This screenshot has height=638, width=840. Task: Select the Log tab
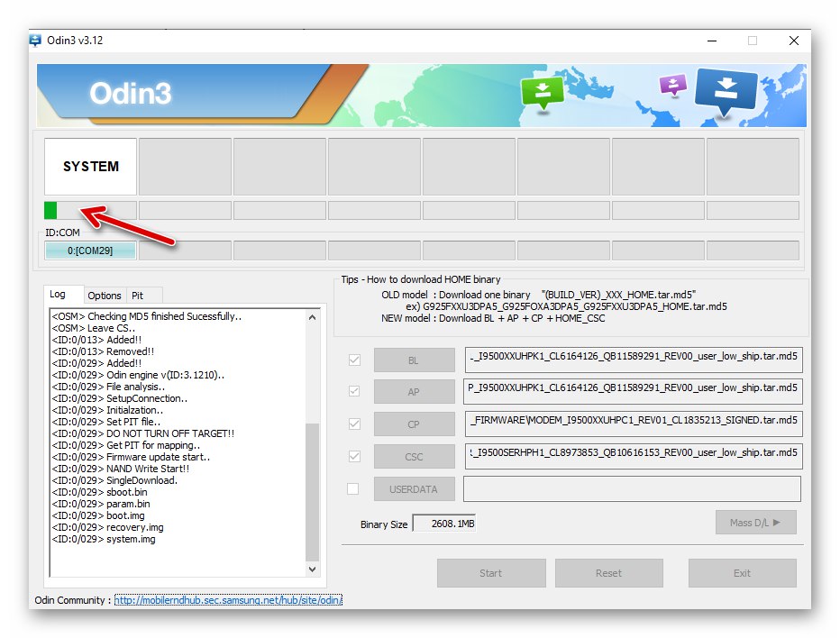[62, 294]
